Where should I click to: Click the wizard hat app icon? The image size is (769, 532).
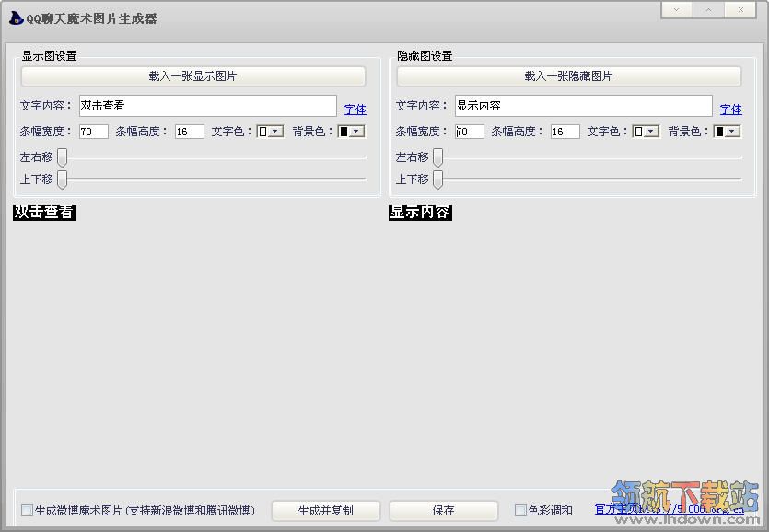tap(17, 18)
